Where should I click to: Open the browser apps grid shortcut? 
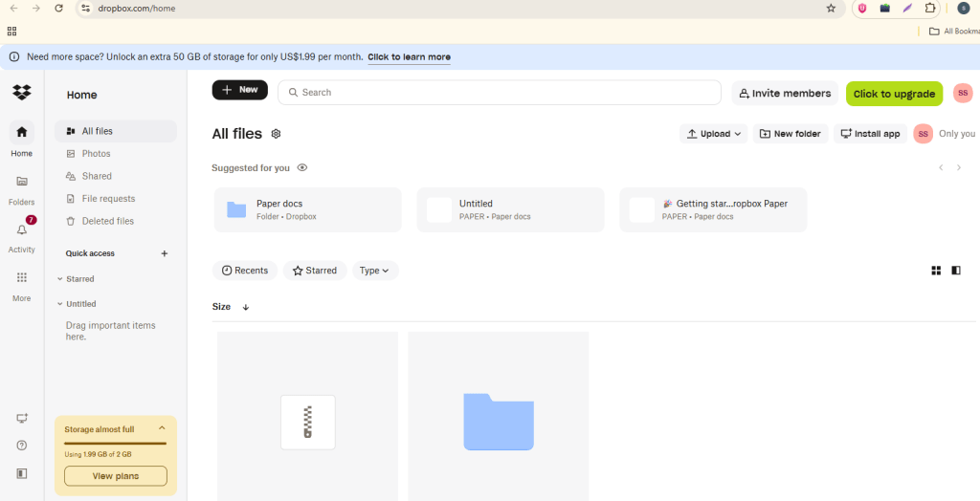[x=11, y=32]
